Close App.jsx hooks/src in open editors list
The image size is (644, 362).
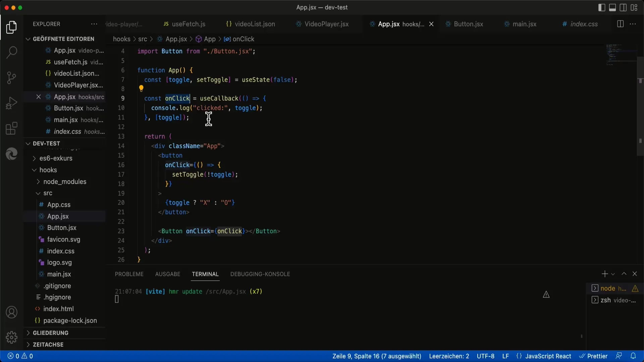39,97
